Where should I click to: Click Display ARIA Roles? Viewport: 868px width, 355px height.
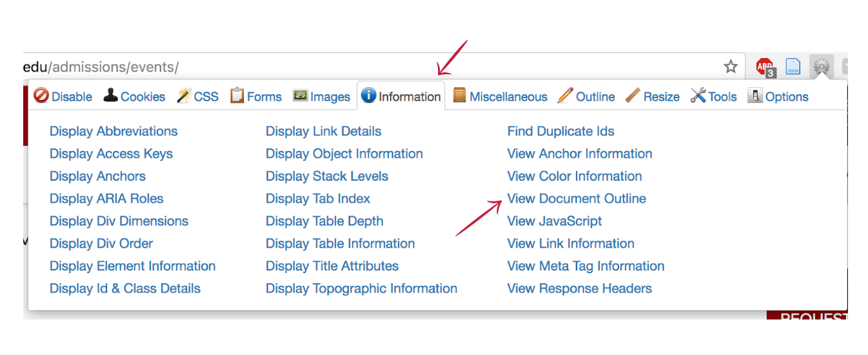[x=106, y=199]
